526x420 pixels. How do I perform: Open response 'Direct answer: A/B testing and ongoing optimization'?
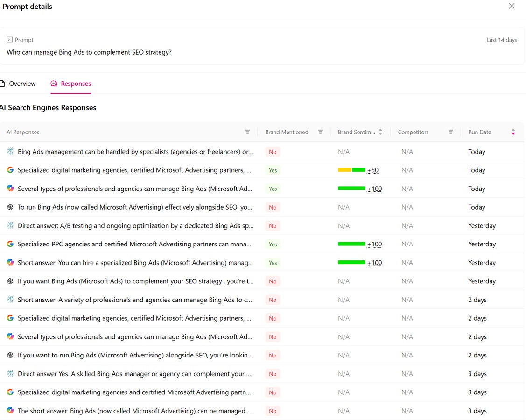(x=136, y=226)
